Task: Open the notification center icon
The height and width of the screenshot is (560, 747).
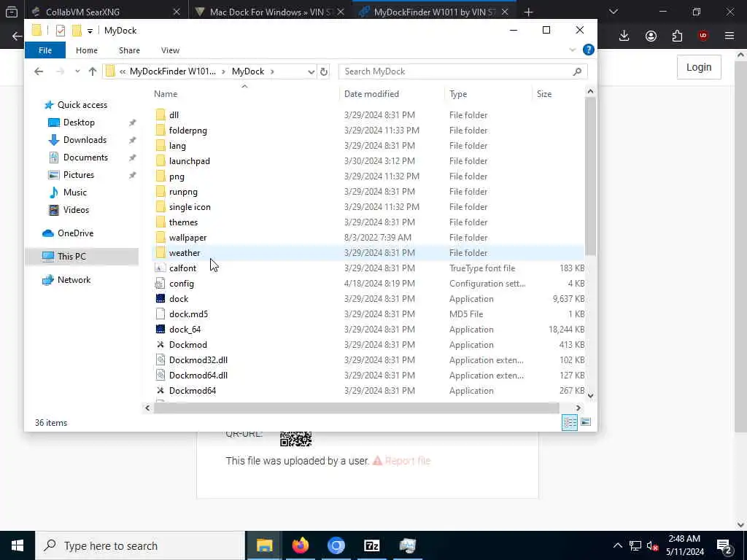Action: click(724, 545)
